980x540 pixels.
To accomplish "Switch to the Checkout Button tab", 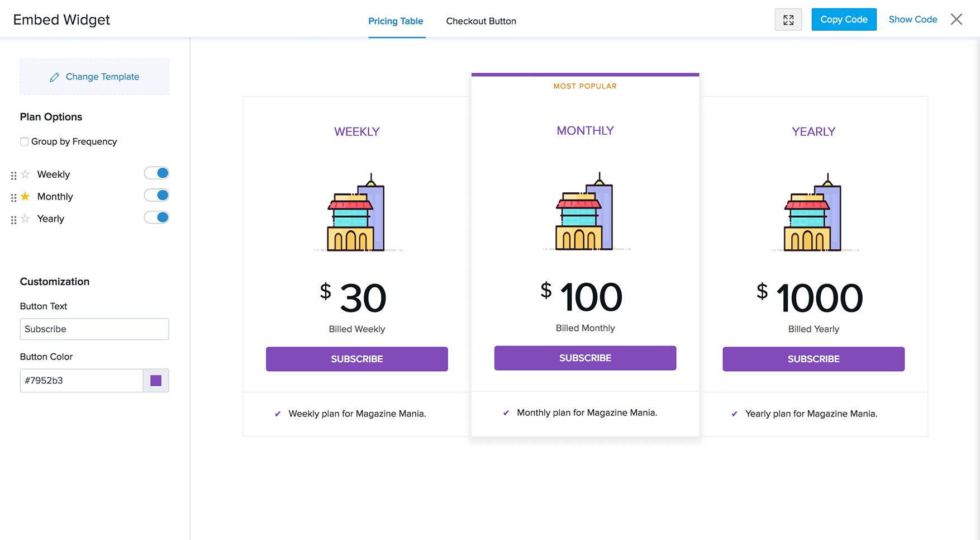I will pyautogui.click(x=481, y=21).
